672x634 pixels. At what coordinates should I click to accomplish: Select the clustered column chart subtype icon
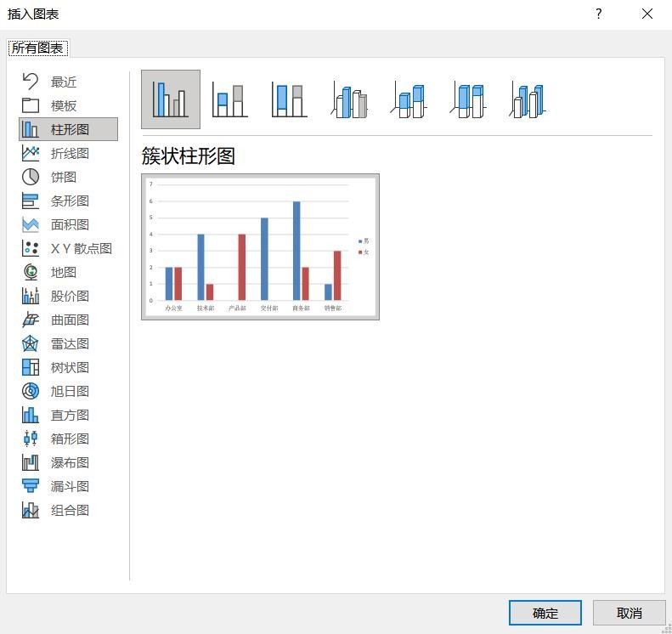[x=171, y=99]
